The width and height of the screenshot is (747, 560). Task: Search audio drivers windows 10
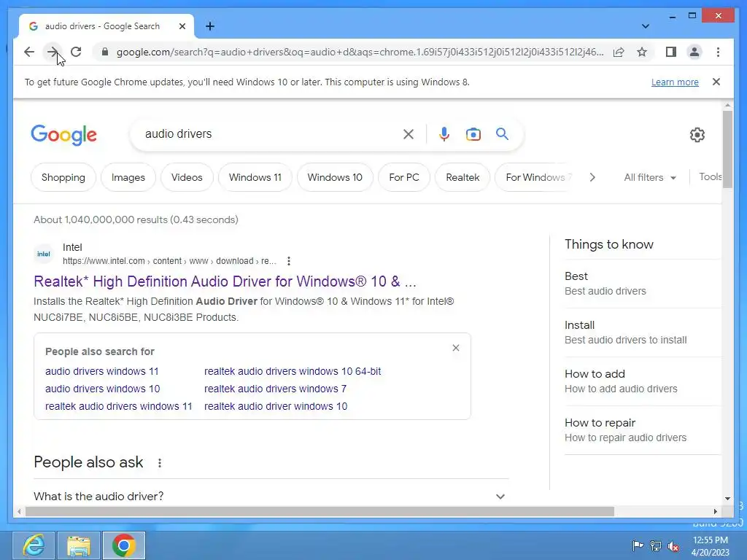coord(102,389)
